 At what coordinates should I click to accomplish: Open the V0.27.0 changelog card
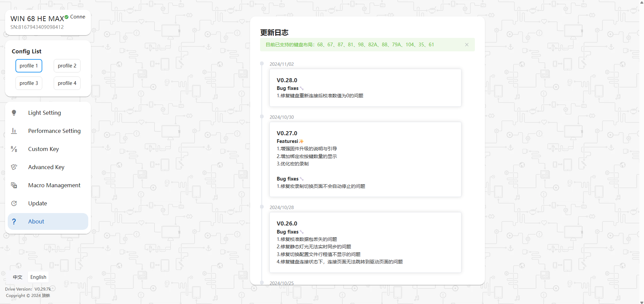[365, 159]
